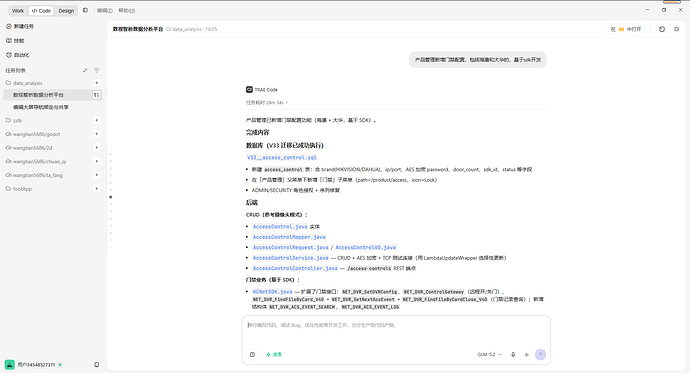Viewport: 690px width, 373px height.
Task: Open the 帮助 menu in title bar
Action: 126,11
